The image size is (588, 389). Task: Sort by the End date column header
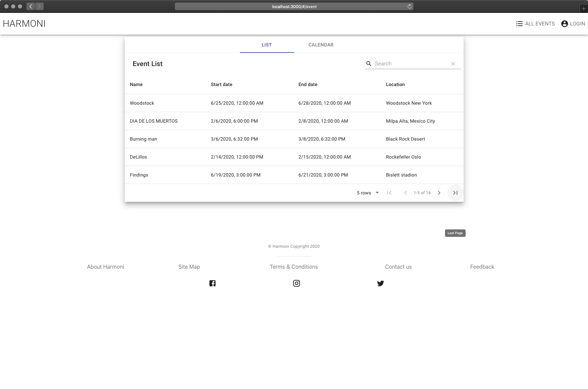(x=308, y=85)
